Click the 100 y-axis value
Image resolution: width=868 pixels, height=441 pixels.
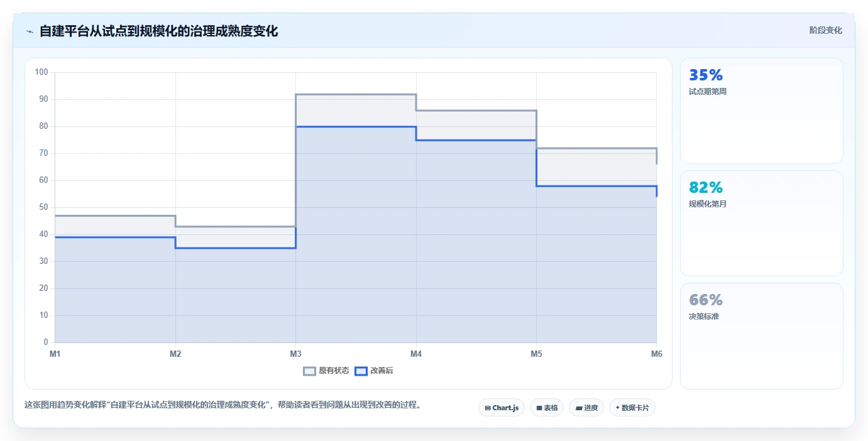coord(41,72)
